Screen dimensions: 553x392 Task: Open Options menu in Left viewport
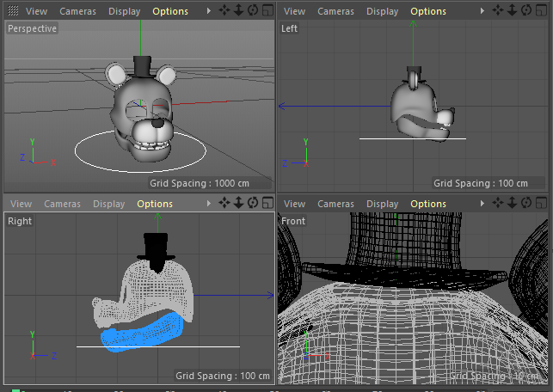428,11
